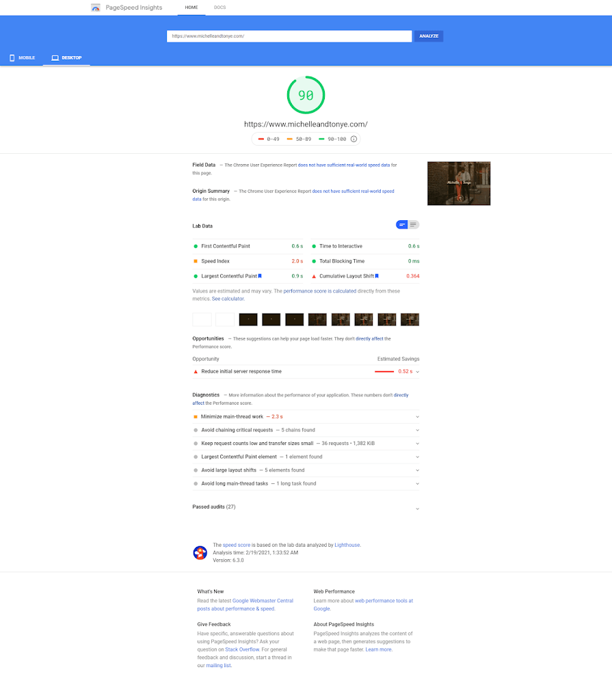Open the 'See calculator' link
This screenshot has width=612, height=700.
coord(228,299)
